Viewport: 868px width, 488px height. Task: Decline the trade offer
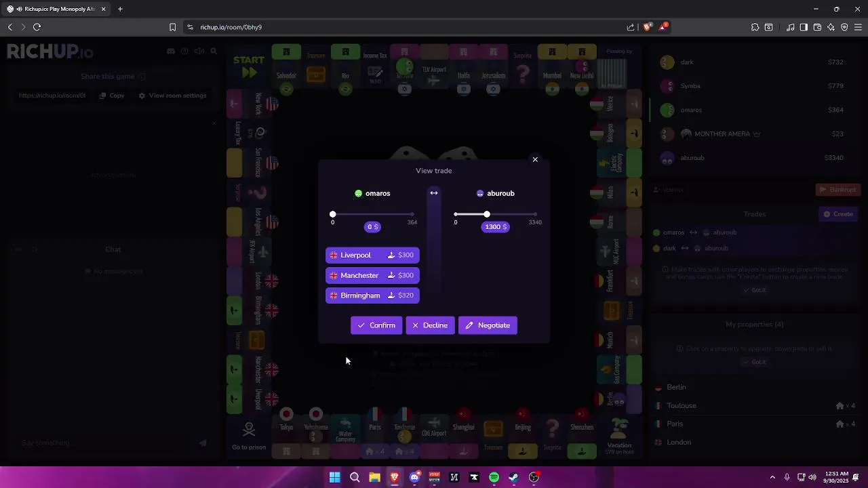point(430,325)
